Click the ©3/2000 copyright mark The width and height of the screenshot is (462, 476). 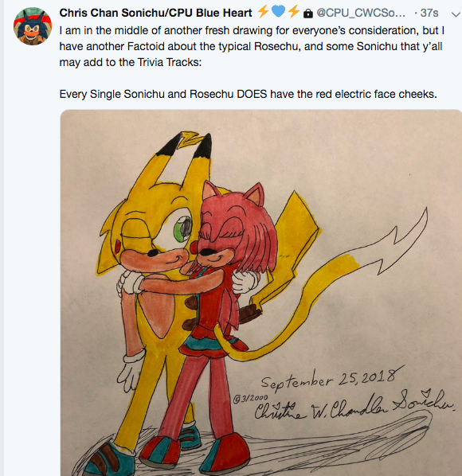pyautogui.click(x=251, y=398)
